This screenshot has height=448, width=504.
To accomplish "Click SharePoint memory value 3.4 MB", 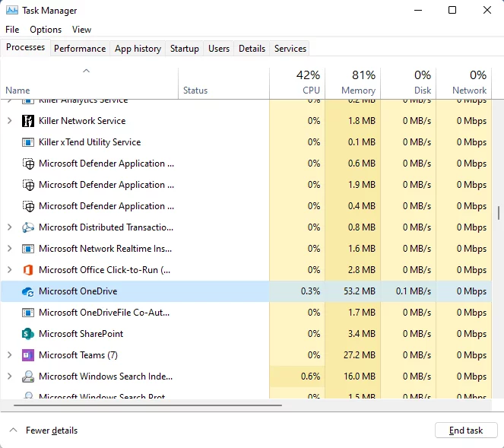I will coord(362,334).
